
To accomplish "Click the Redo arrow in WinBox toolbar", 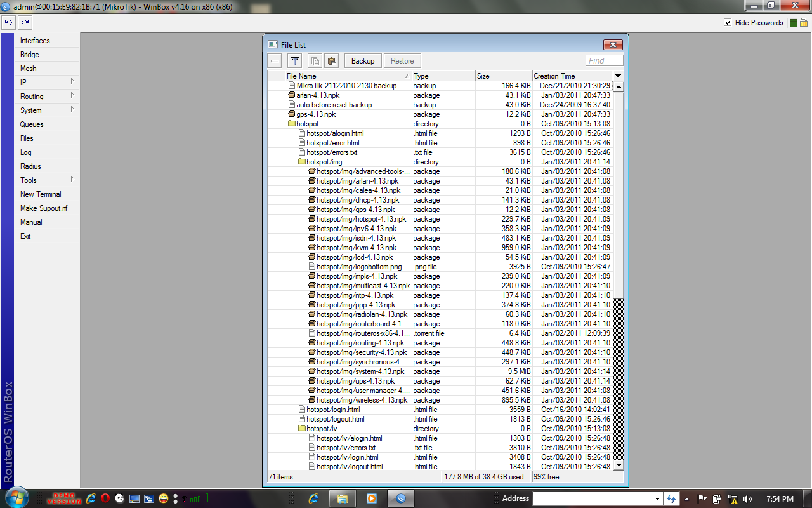I will [x=25, y=23].
